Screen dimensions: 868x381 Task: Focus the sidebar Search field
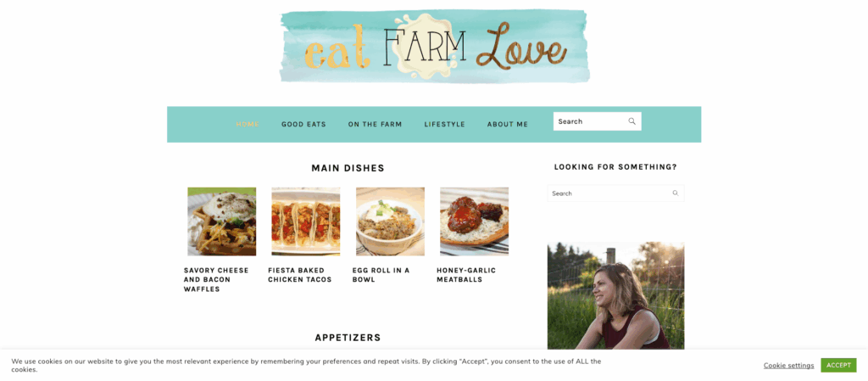click(615, 193)
